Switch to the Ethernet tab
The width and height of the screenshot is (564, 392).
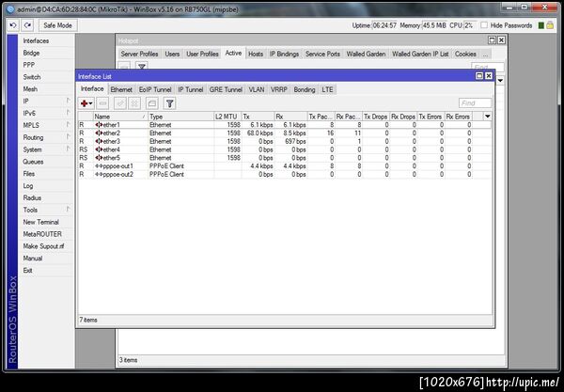(x=121, y=89)
